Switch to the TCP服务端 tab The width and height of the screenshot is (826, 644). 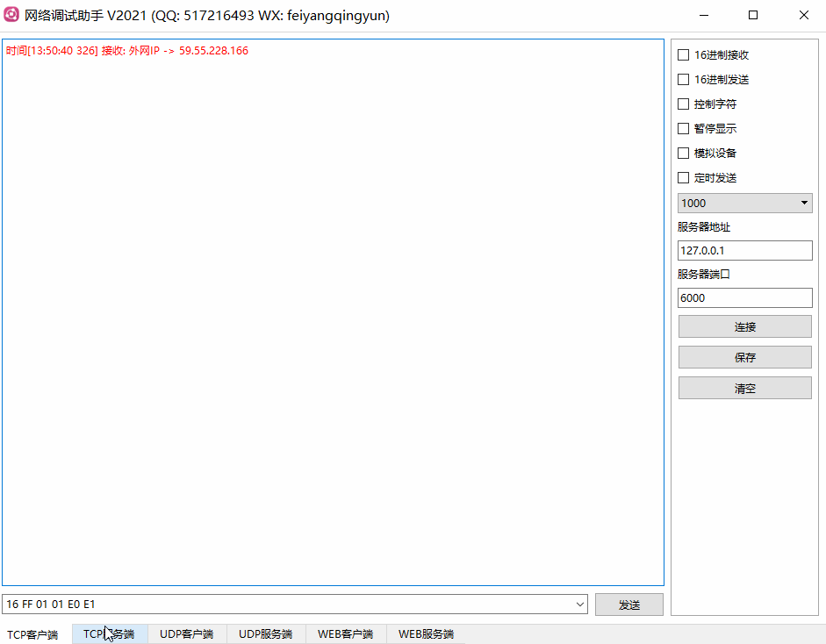pos(109,633)
